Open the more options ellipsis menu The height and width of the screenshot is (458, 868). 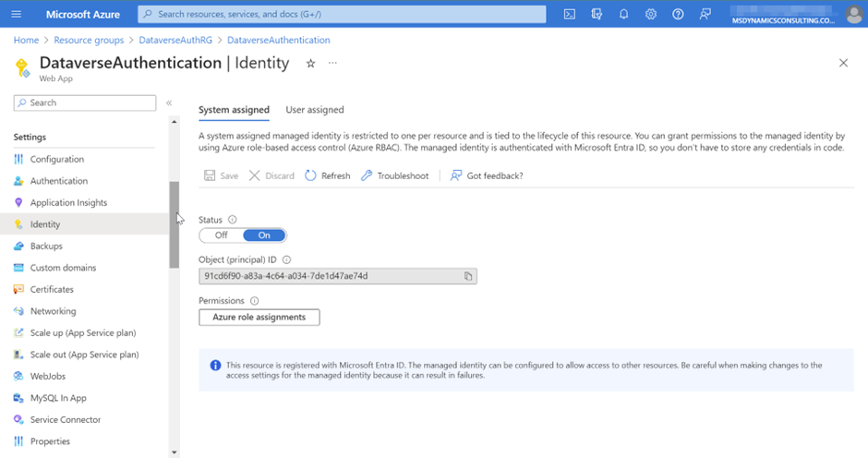332,64
